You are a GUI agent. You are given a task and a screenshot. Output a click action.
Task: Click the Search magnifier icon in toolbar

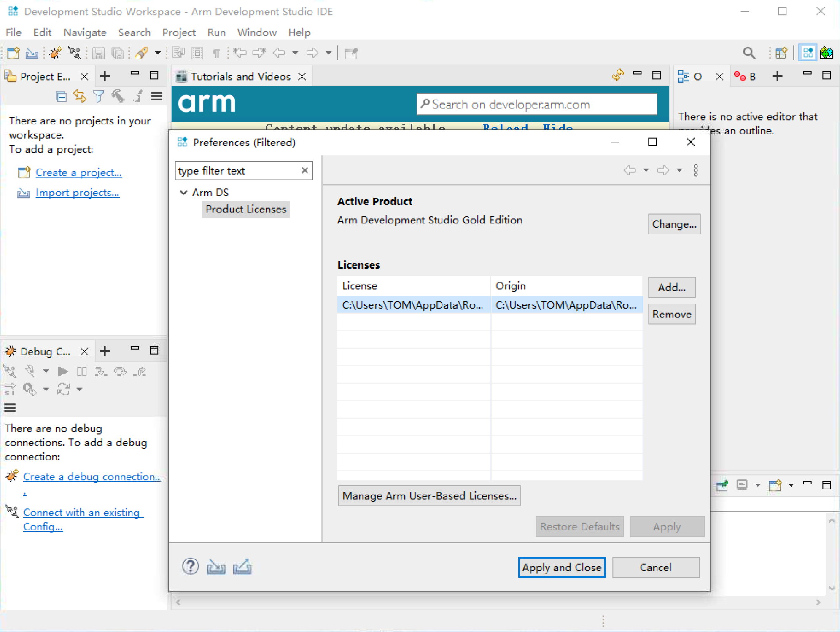tap(749, 53)
